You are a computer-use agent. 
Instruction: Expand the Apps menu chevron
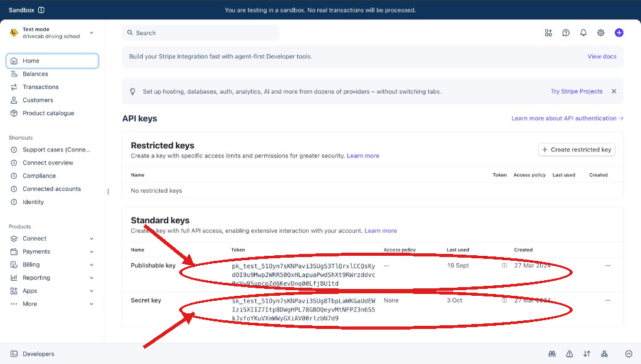[91, 291]
